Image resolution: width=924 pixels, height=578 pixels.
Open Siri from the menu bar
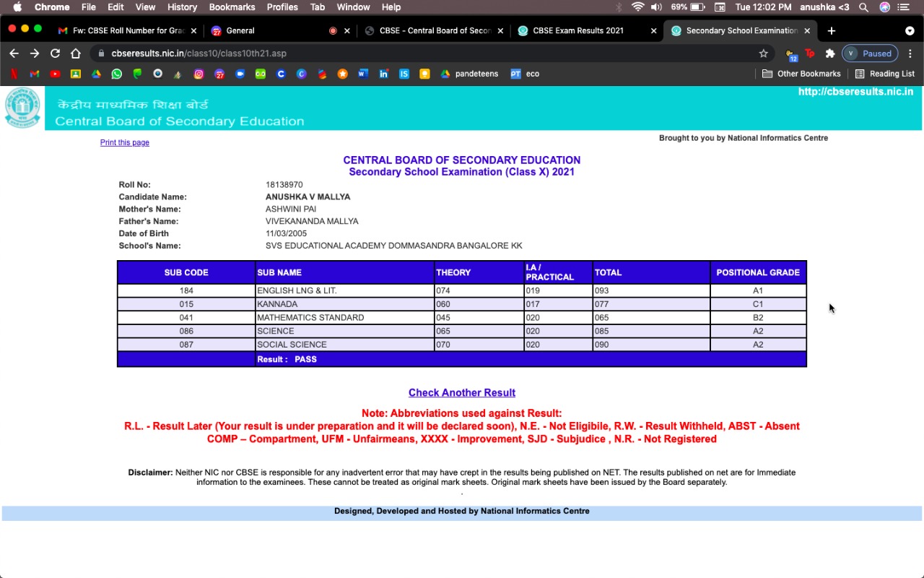coord(884,7)
